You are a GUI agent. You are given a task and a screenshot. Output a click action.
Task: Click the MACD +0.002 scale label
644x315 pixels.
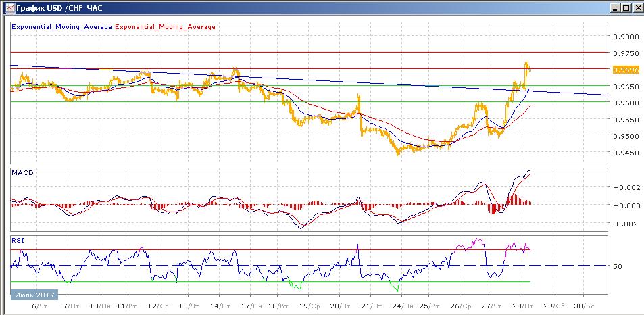point(626,187)
